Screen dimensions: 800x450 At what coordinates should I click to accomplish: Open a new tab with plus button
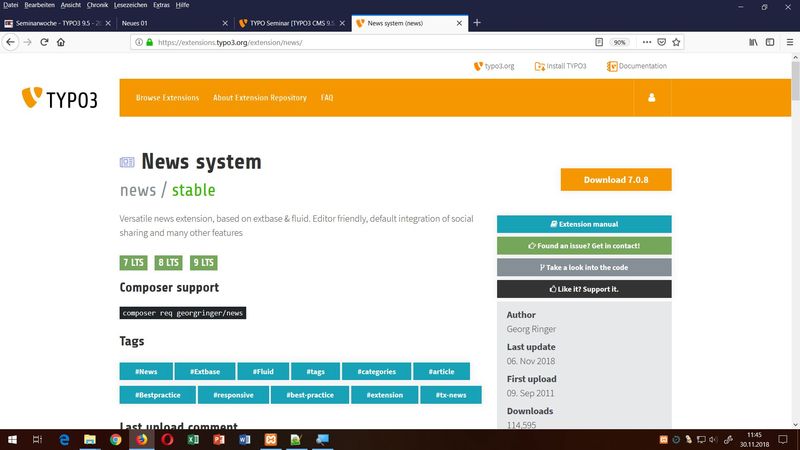point(477,23)
